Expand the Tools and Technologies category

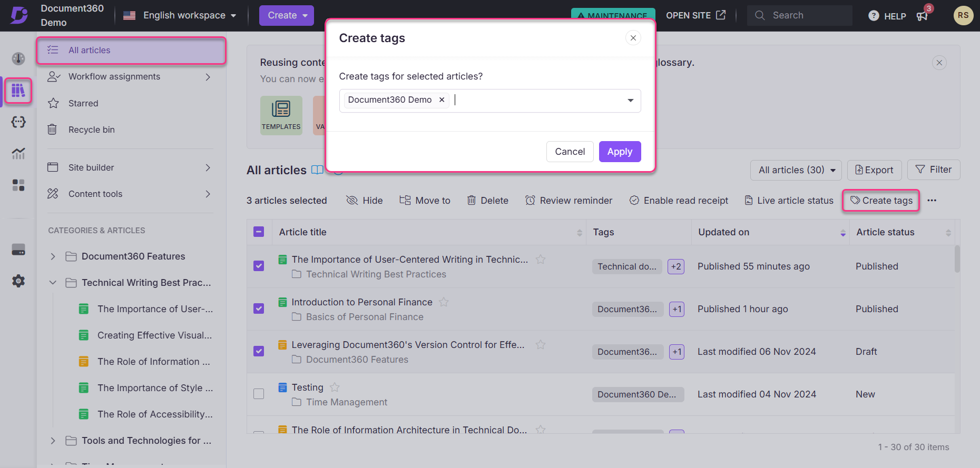pos(53,441)
